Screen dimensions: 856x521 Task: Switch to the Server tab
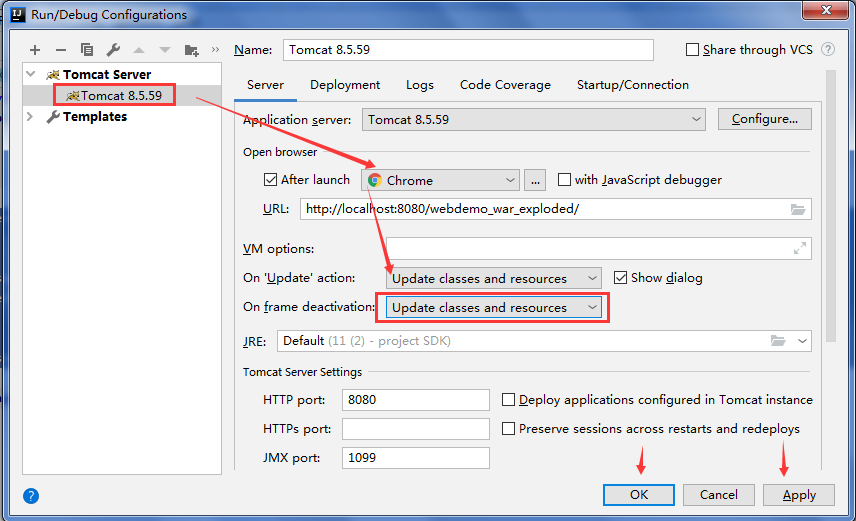(265, 85)
